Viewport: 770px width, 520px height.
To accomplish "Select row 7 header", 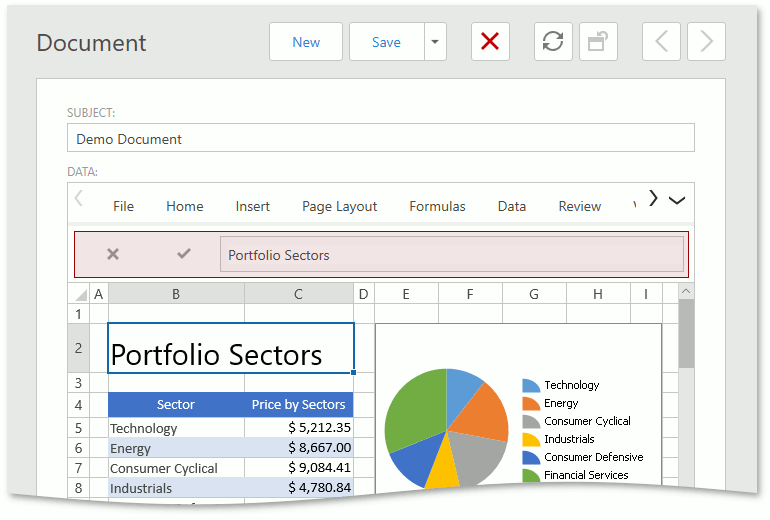I will coord(79,468).
